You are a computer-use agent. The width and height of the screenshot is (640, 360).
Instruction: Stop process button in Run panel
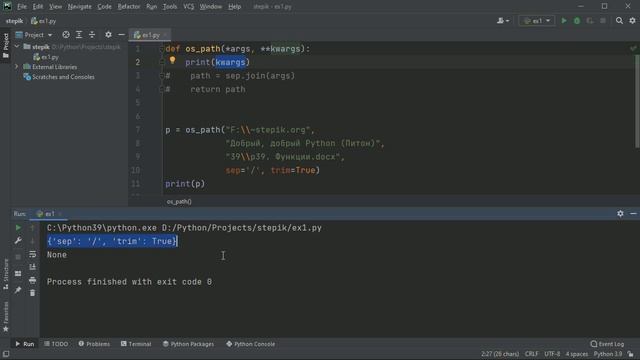click(x=18, y=257)
